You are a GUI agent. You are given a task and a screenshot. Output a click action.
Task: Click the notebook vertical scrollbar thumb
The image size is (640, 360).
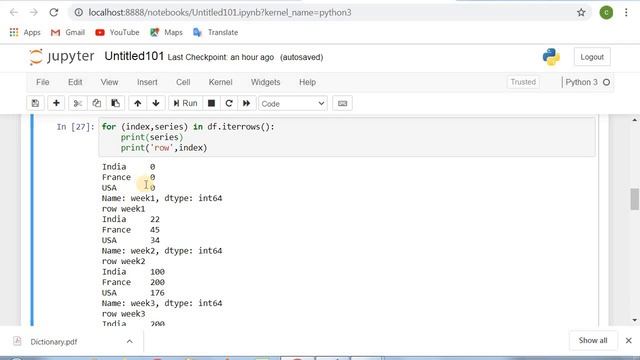point(634,199)
